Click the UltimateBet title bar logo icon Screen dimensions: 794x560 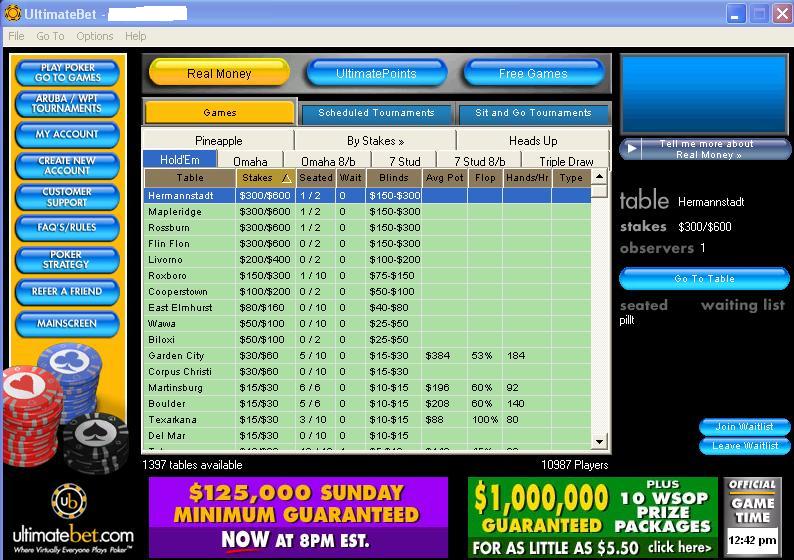coord(13,13)
